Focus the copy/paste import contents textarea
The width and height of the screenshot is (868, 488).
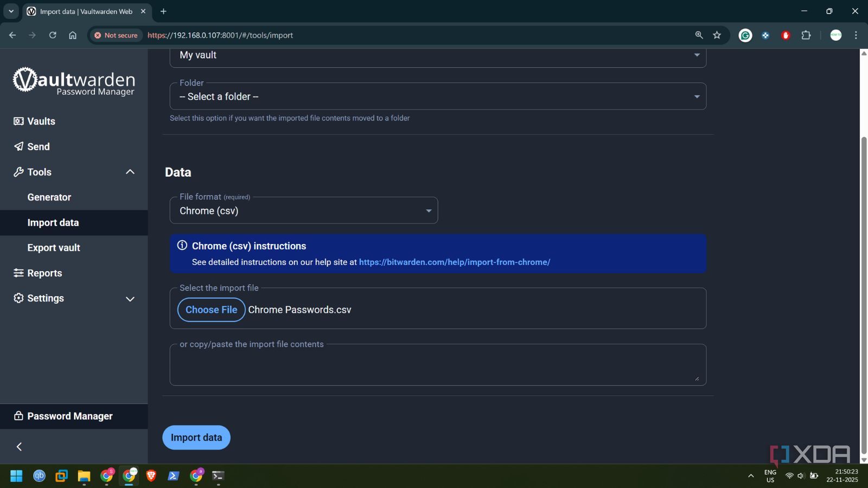[438, 365]
